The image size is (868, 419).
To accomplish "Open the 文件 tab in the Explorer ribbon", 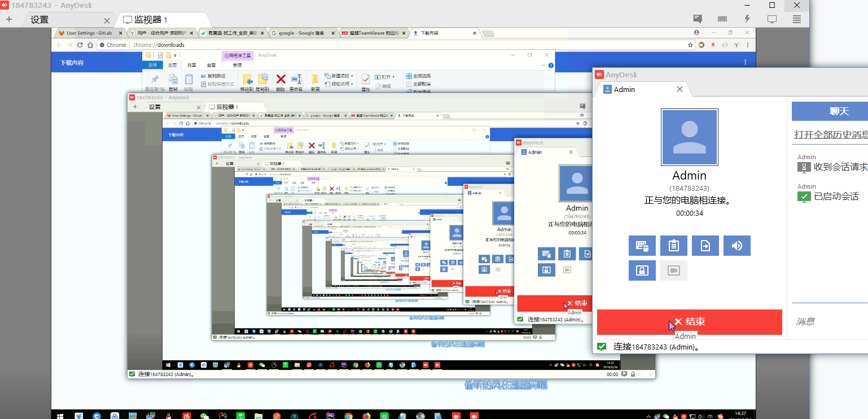I will click(153, 65).
